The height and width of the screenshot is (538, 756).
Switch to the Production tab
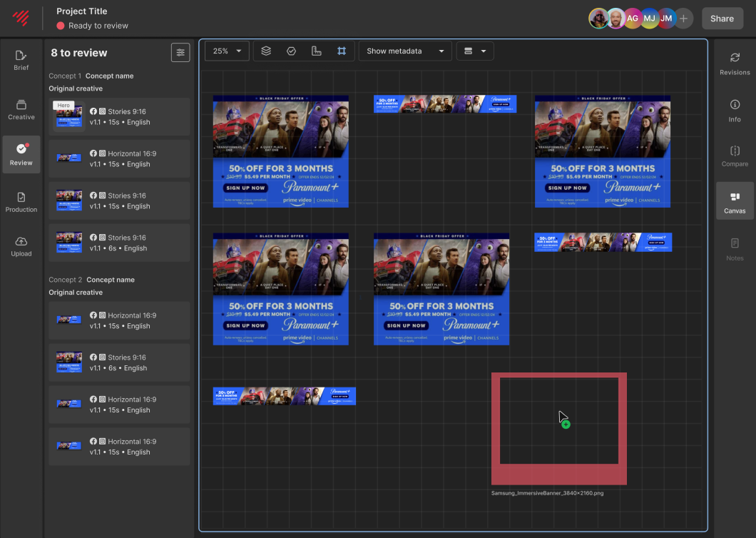click(x=21, y=202)
